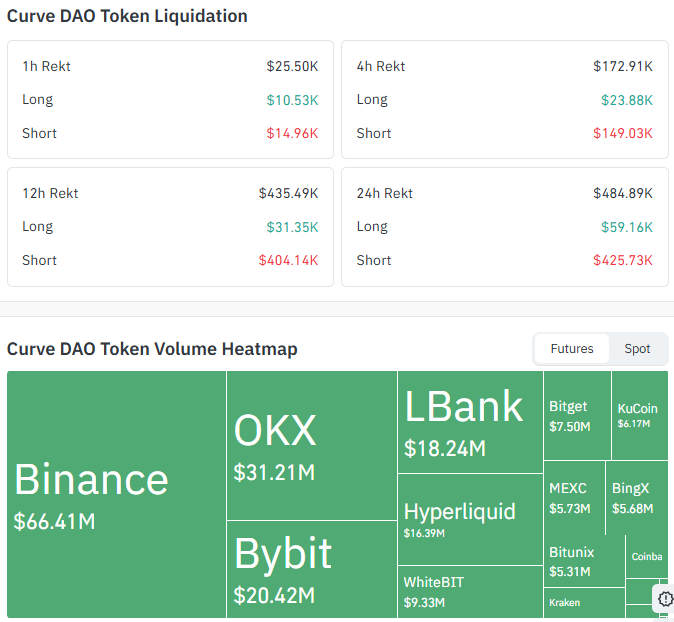Click the Short label in 4h Rekt card
674x622 pixels.
pos(374,133)
